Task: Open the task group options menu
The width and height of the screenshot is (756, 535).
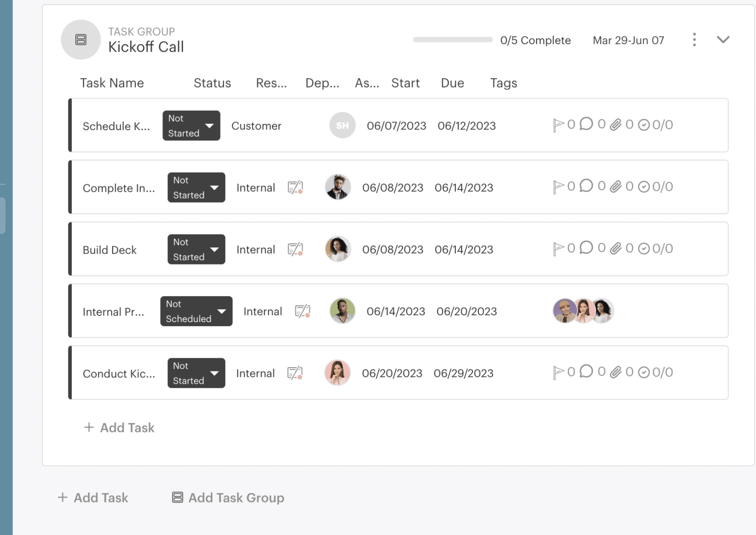Action: (694, 39)
